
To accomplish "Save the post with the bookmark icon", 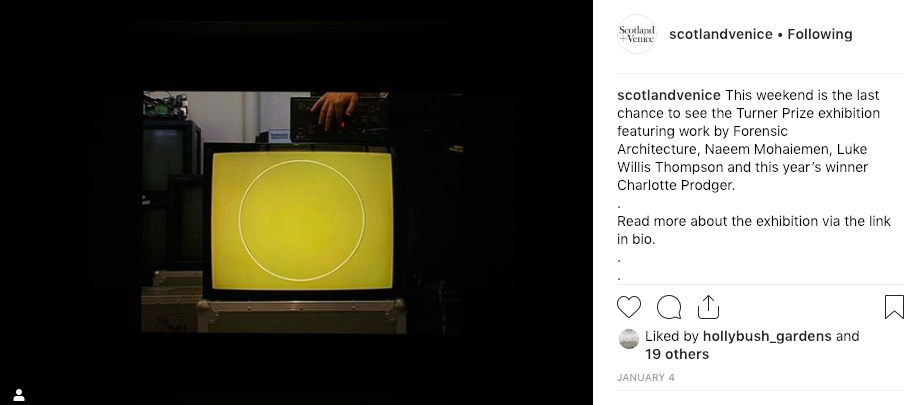I will click(x=894, y=307).
